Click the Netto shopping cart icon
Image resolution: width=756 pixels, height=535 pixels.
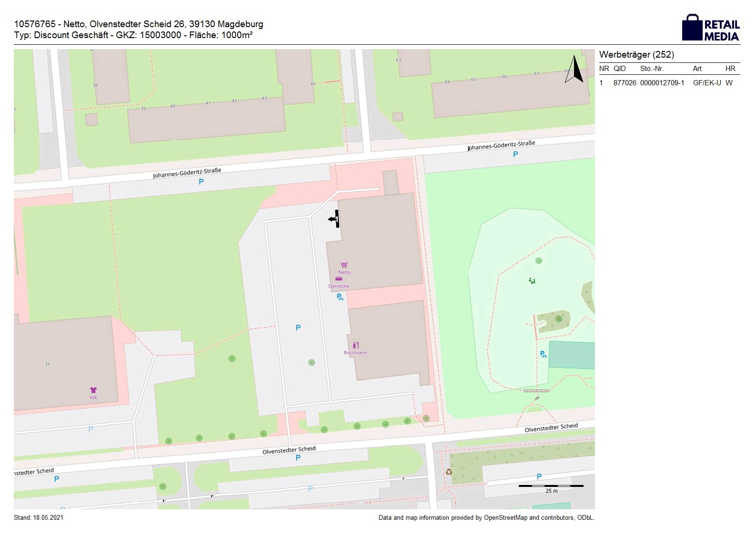[x=344, y=265]
